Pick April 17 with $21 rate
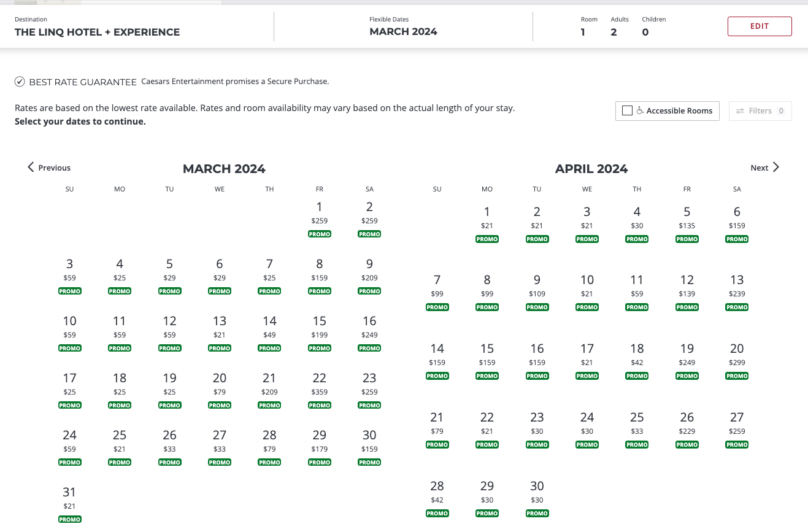Image resolution: width=808 pixels, height=532 pixels. point(587,355)
